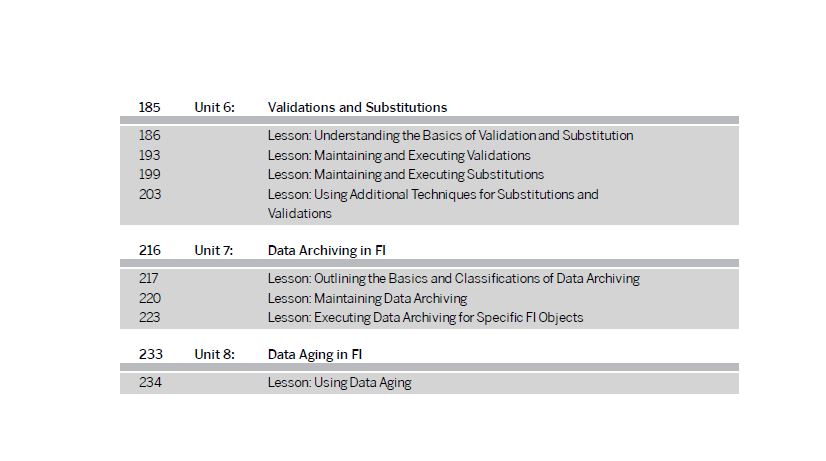
Task: Click page number 203
Action: [150, 194]
